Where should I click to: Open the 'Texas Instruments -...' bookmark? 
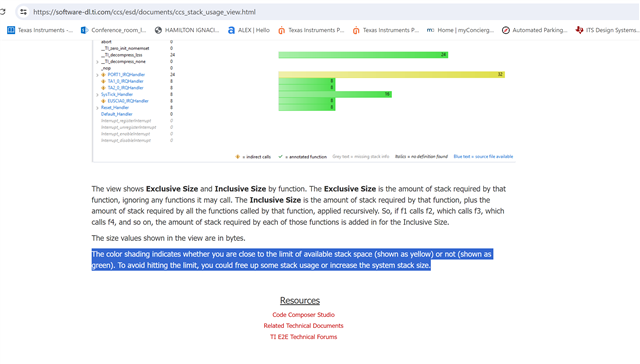pyautogui.click(x=40, y=30)
